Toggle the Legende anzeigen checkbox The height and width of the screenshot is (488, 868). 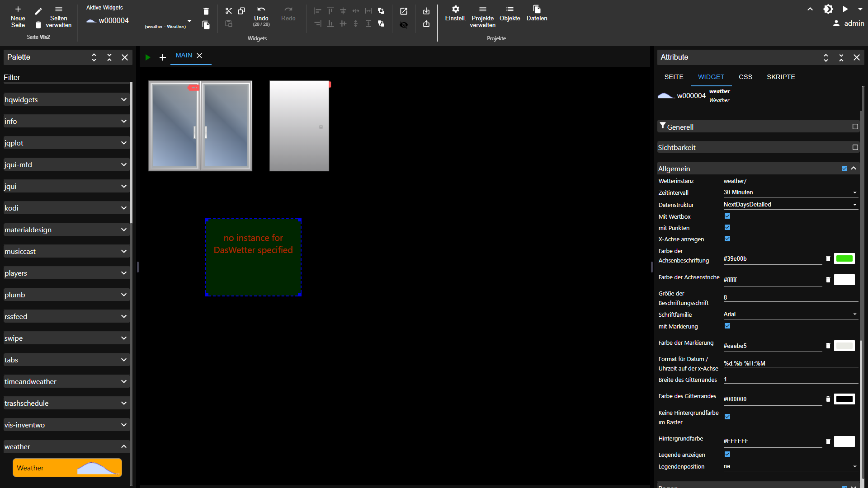click(727, 455)
